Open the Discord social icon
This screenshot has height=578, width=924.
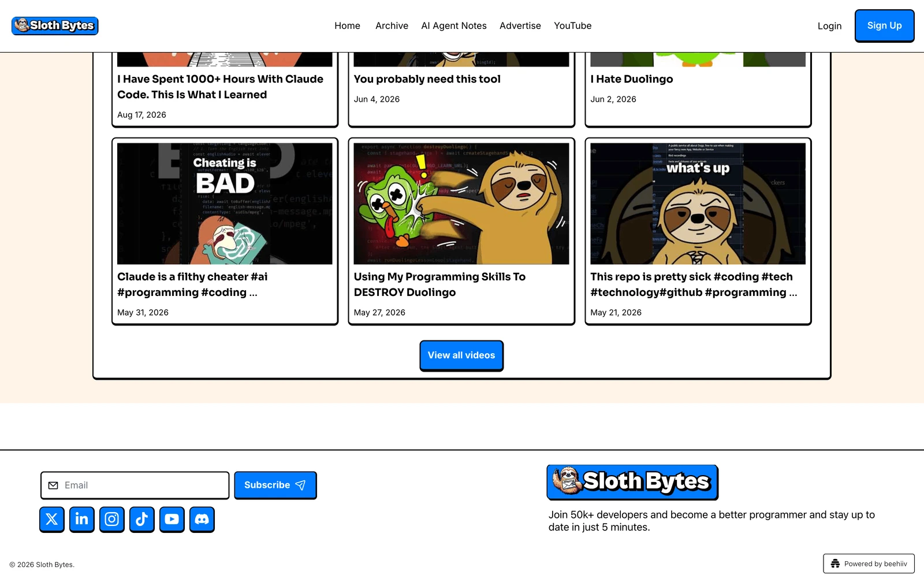[202, 519]
